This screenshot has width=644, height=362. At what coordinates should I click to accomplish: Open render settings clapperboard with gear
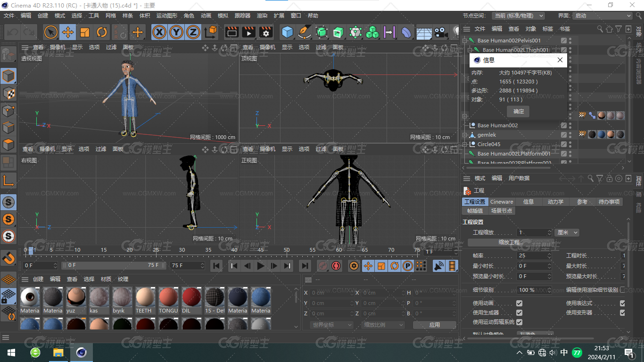266,32
